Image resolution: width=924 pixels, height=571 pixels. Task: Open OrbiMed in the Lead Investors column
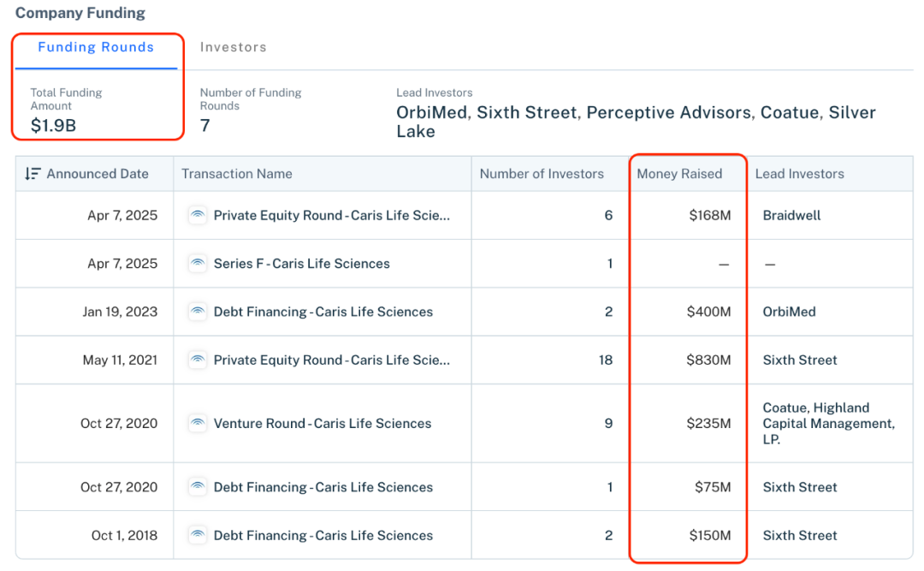point(789,312)
